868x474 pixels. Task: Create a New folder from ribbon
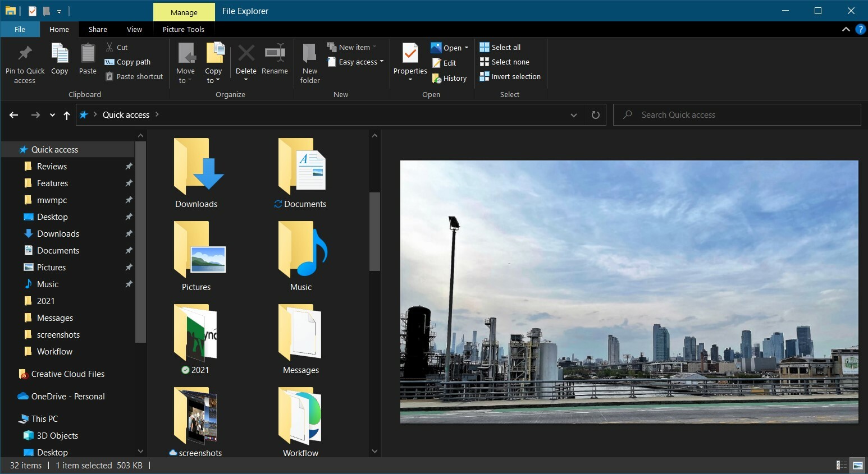pos(310,63)
